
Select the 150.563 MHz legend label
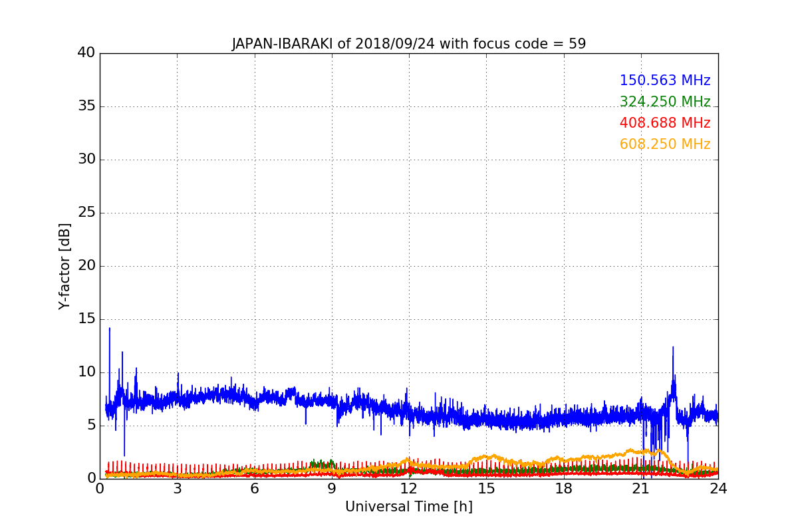pyautogui.click(x=665, y=80)
